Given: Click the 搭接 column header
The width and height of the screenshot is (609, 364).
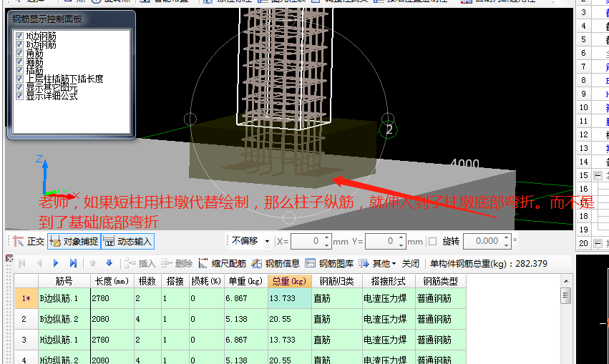Looking at the screenshot, I should [x=175, y=281].
